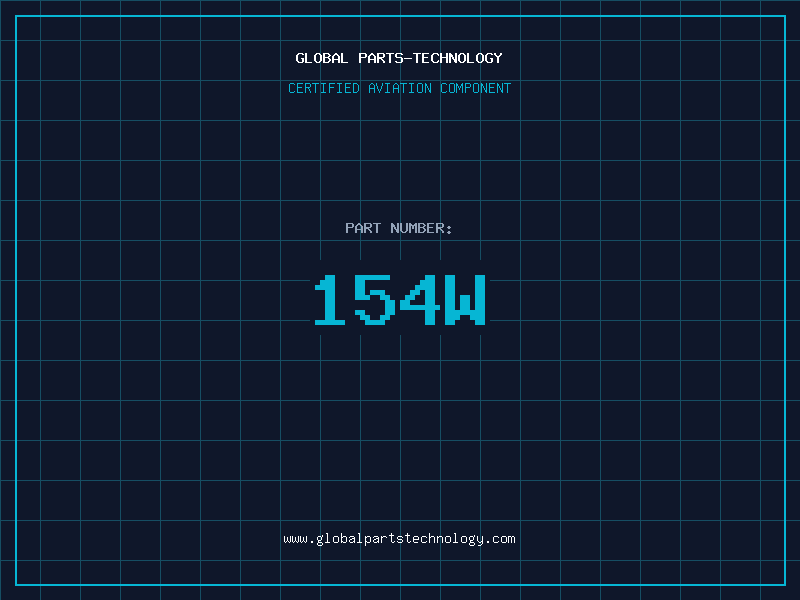The image size is (800, 600).
Task: Select the CERTIFIED AVIATION COMPONENT subtitle
Action: click(x=399, y=88)
